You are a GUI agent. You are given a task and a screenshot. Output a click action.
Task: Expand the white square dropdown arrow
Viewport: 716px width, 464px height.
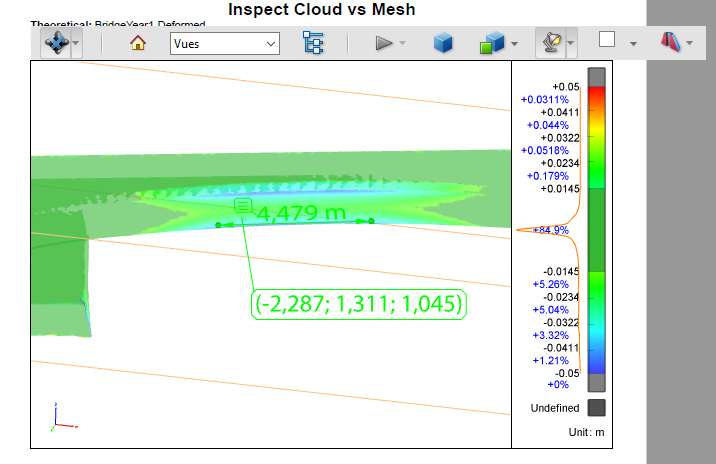click(x=633, y=43)
